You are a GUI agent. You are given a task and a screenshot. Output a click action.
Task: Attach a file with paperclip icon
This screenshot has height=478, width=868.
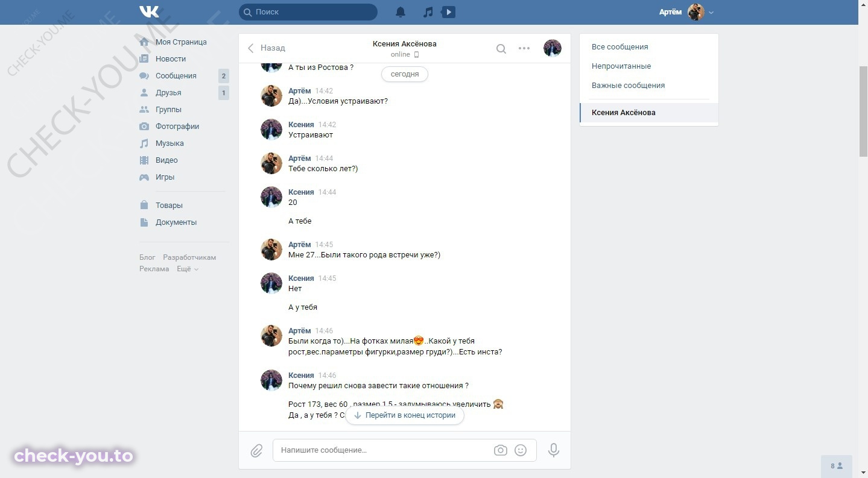tap(256, 450)
